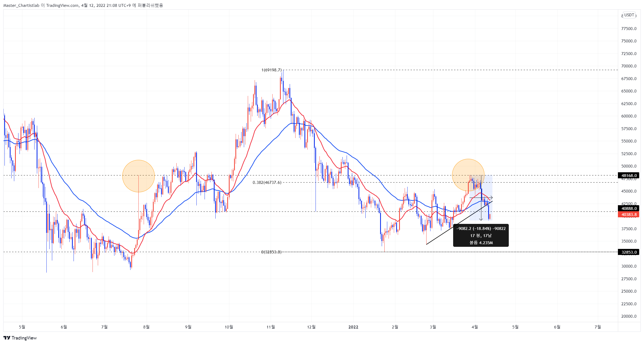This screenshot has width=644, height=344.
Task: Click the 5월 label at left of time axis
Action: coord(22,327)
